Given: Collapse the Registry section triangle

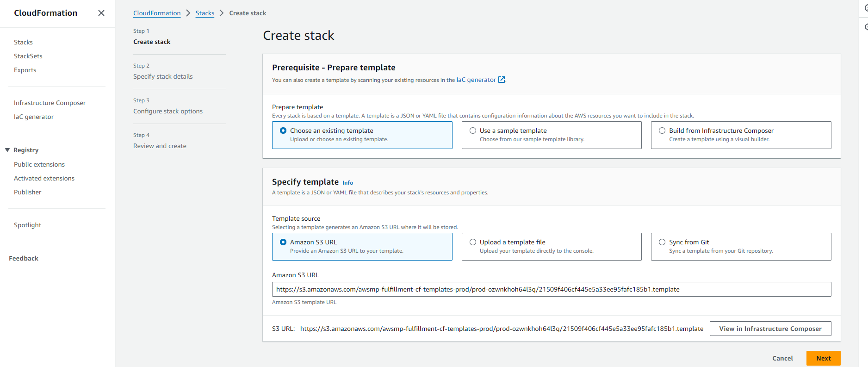Looking at the screenshot, I should (x=7, y=150).
